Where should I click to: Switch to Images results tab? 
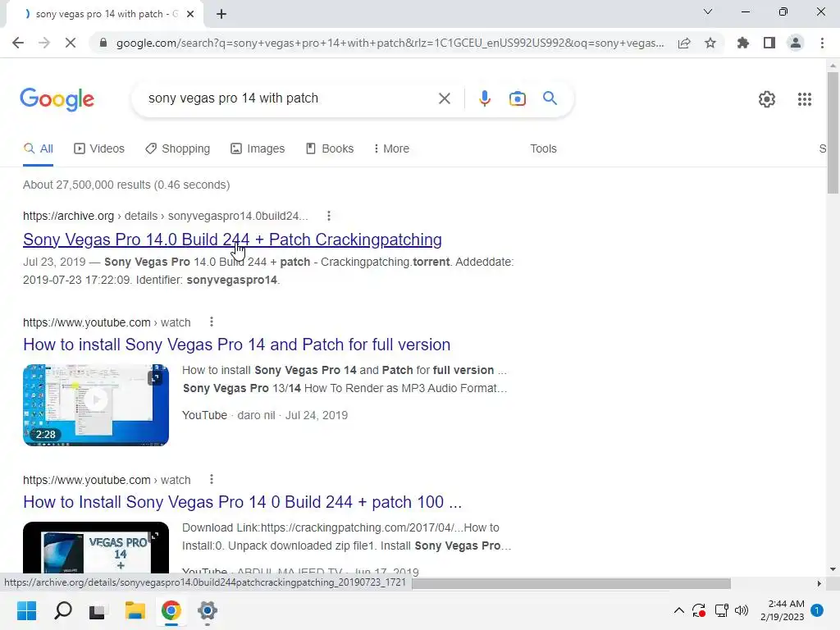(x=258, y=149)
